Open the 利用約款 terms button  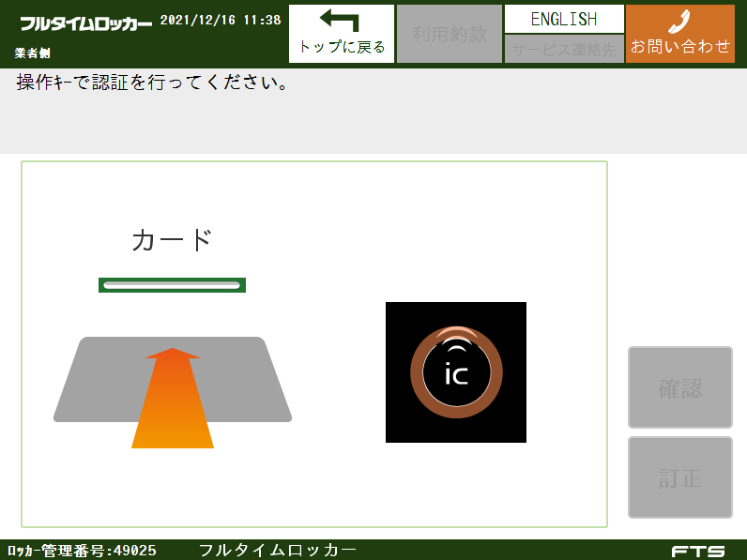tap(450, 34)
